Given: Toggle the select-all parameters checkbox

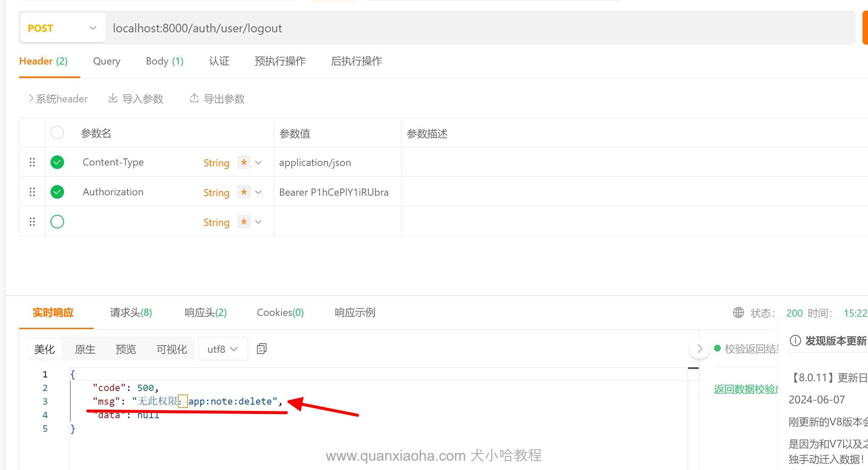Looking at the screenshot, I should (57, 133).
